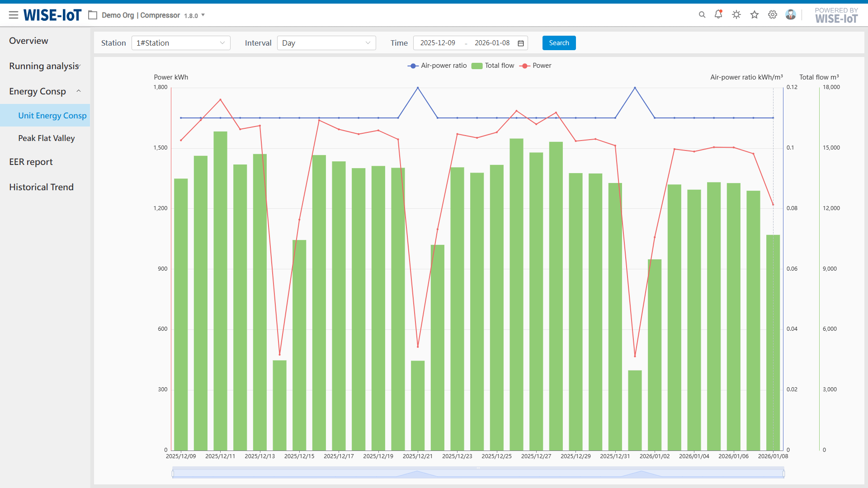Toggle Total flow series in legend
The width and height of the screenshot is (868, 488).
(493, 66)
